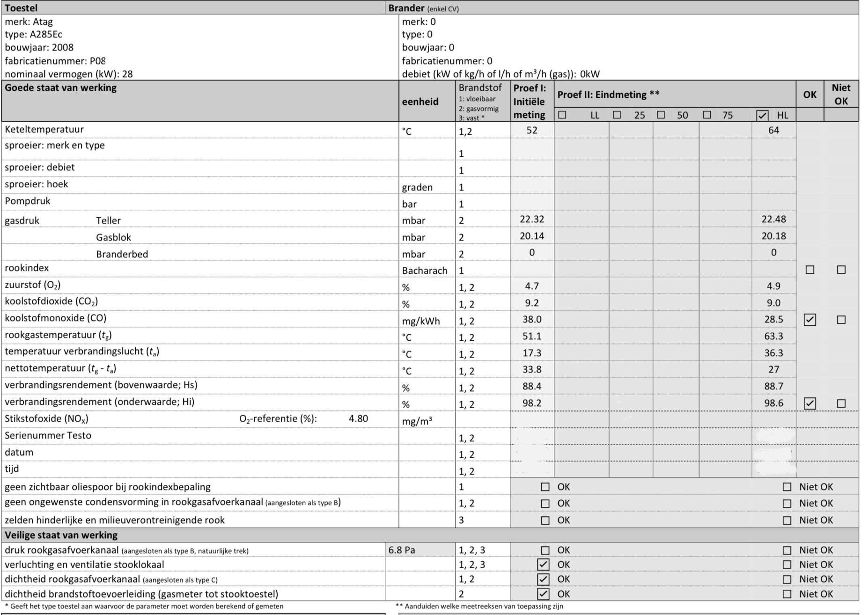Untick OK checkbox for koolstofmonoxide (CO)
The width and height of the screenshot is (868, 615).
click(x=810, y=320)
